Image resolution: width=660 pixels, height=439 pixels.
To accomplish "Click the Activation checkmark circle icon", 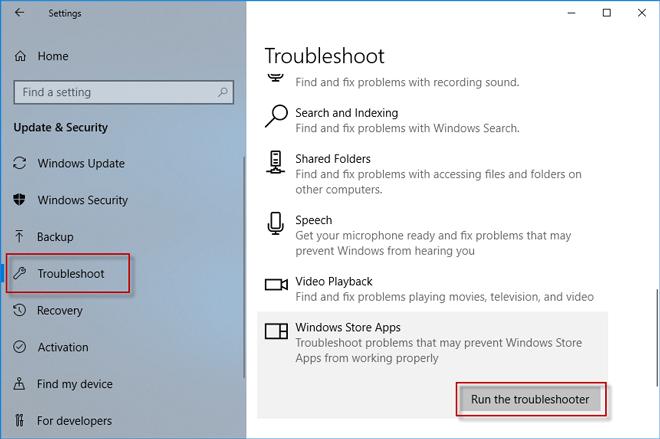I will [20, 347].
